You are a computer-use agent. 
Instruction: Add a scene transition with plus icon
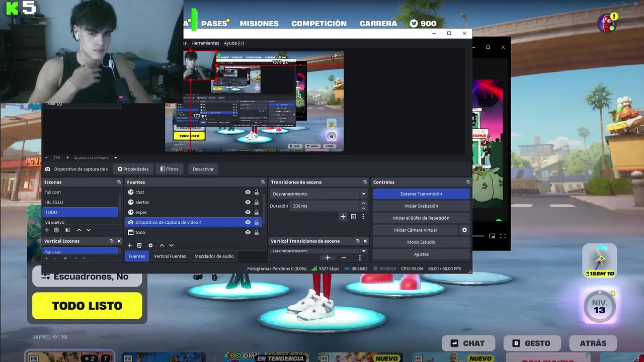(x=343, y=217)
